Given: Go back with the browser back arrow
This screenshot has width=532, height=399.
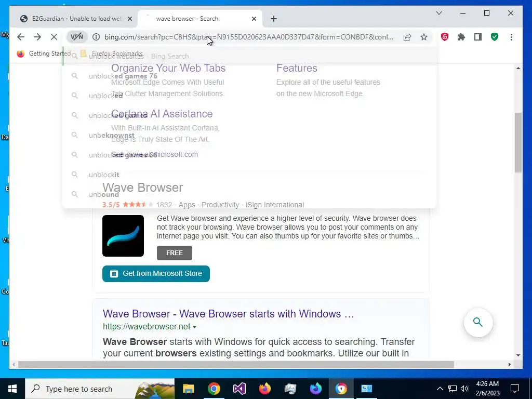Looking at the screenshot, I should click(x=21, y=37).
